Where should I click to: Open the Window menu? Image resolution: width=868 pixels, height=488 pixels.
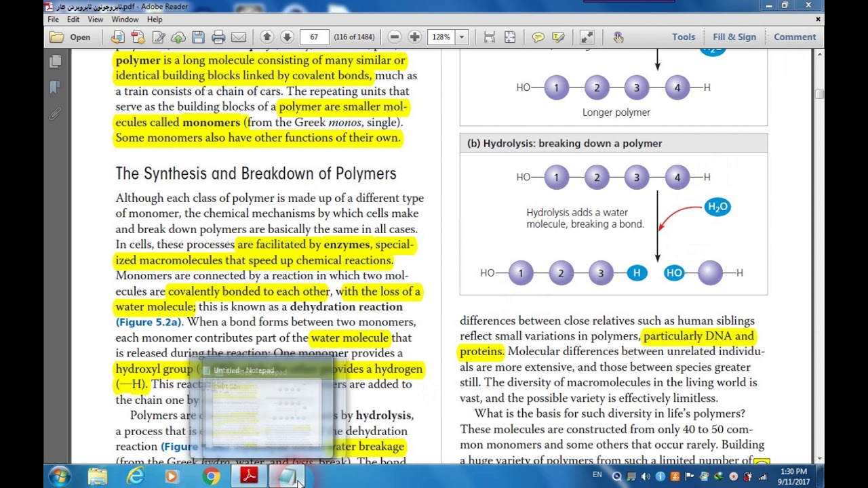125,20
